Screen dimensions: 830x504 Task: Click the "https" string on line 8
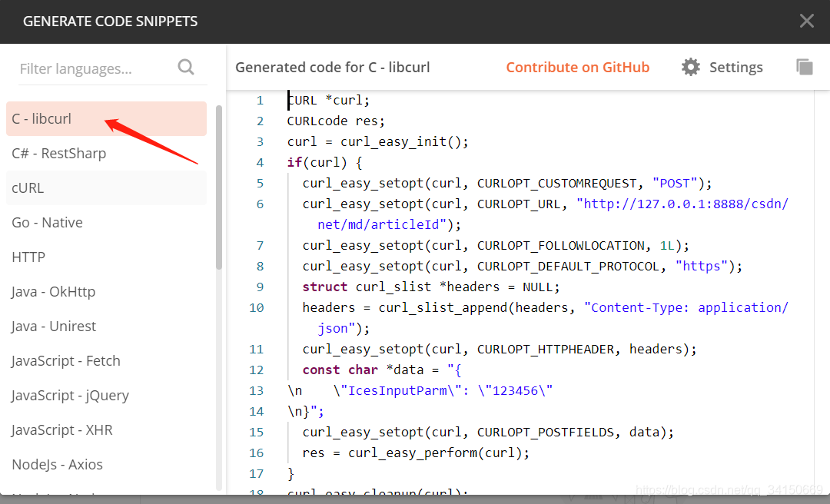pyautogui.click(x=702, y=266)
